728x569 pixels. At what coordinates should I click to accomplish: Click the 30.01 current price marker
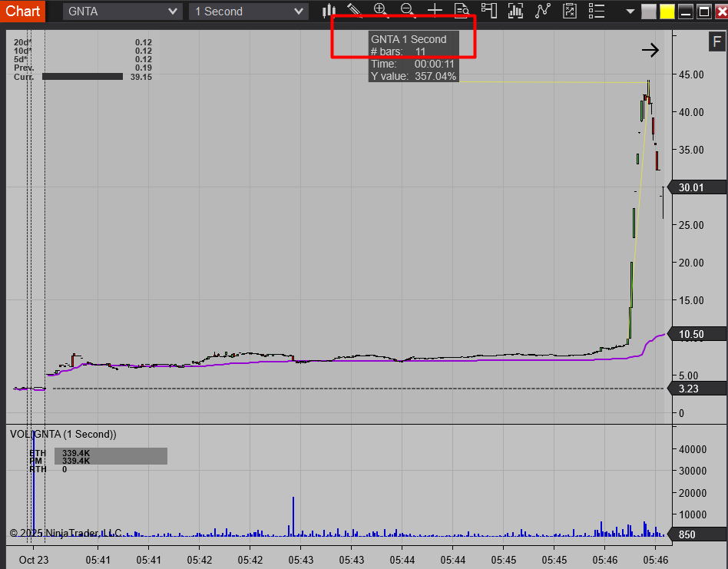click(697, 187)
